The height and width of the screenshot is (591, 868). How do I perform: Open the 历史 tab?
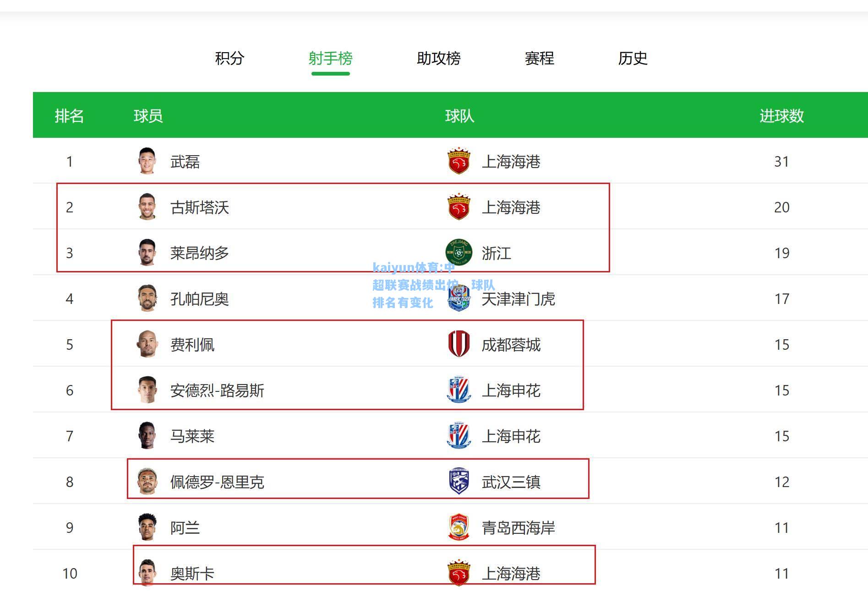point(633,58)
